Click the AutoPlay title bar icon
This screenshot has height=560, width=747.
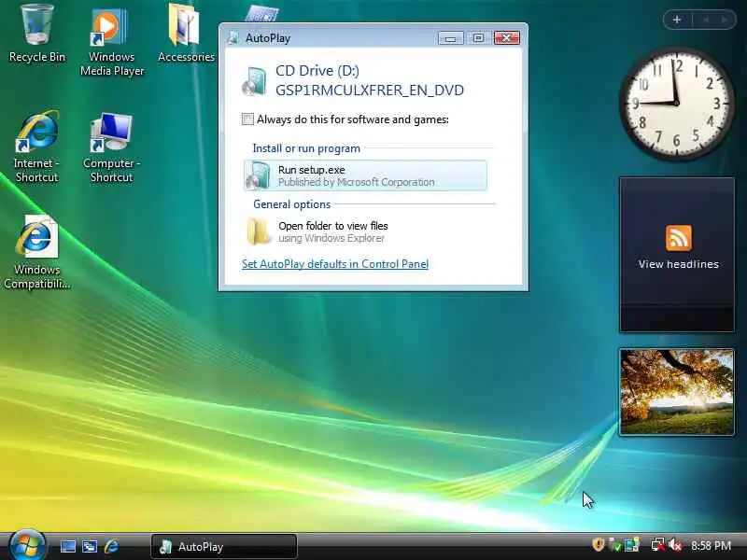point(233,38)
